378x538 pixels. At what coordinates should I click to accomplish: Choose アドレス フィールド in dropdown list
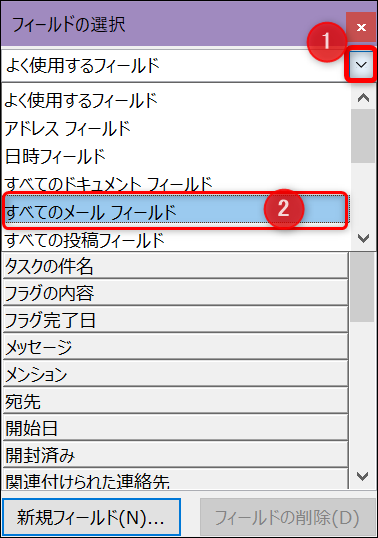(176, 129)
